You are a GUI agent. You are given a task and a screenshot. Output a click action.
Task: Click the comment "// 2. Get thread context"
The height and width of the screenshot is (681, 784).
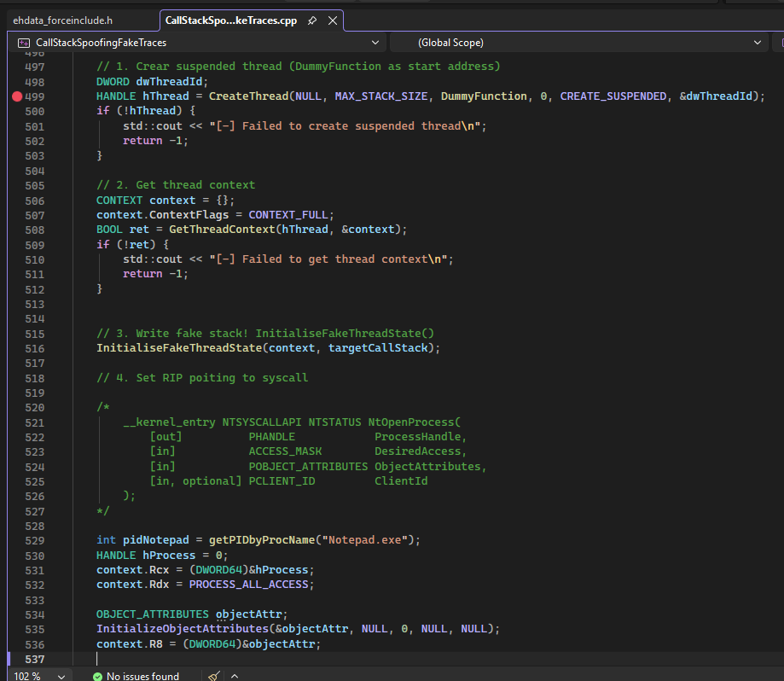coord(176,185)
